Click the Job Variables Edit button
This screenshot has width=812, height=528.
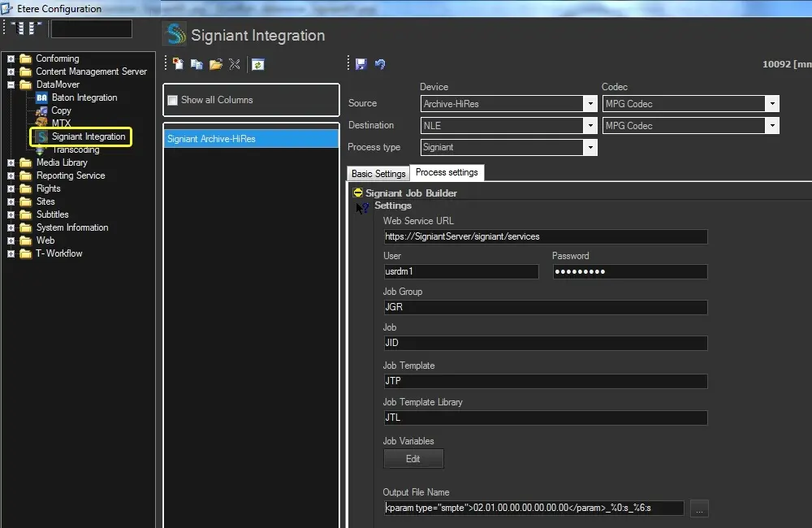[x=413, y=459]
